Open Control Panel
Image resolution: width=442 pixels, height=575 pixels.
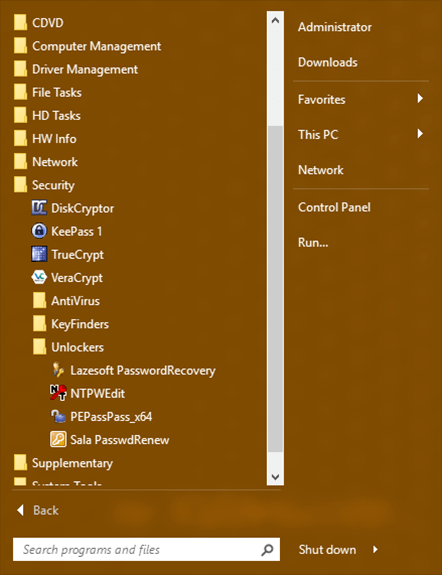(334, 207)
